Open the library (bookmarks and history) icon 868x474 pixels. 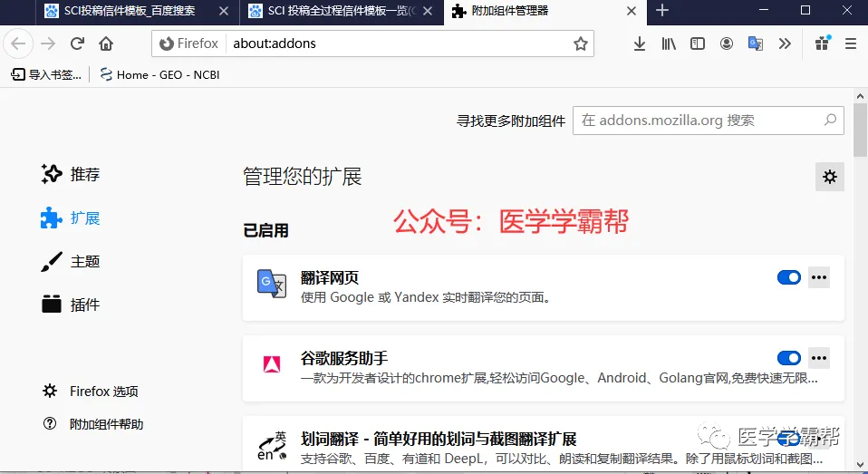tap(669, 44)
